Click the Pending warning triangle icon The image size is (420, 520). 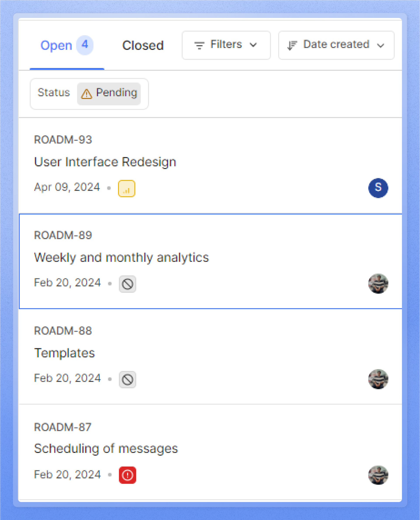point(86,94)
